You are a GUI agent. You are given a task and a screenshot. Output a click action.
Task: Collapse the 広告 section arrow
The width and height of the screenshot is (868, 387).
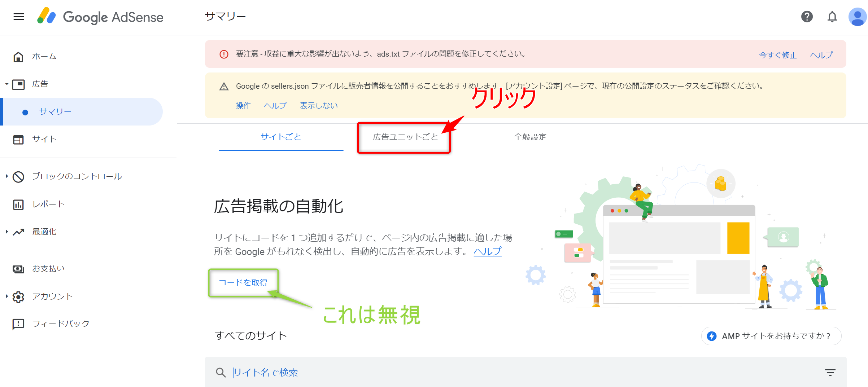tap(7, 84)
